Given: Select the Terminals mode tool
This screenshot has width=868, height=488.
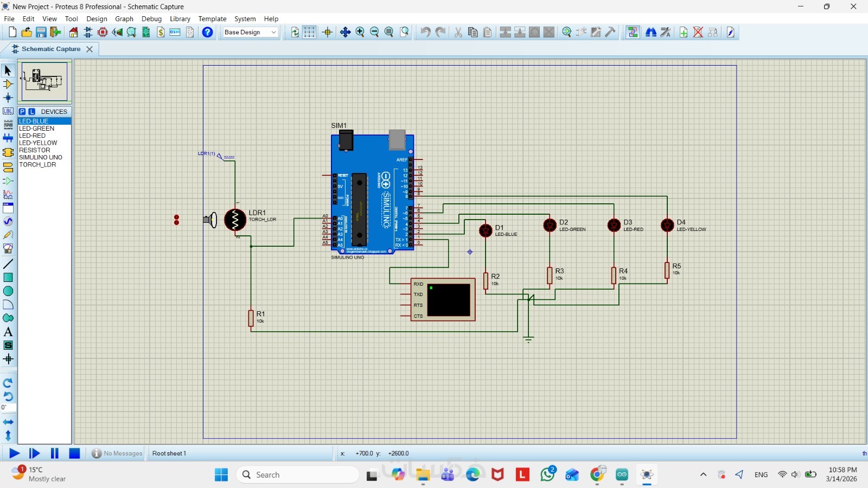Looking at the screenshot, I should click(8, 167).
